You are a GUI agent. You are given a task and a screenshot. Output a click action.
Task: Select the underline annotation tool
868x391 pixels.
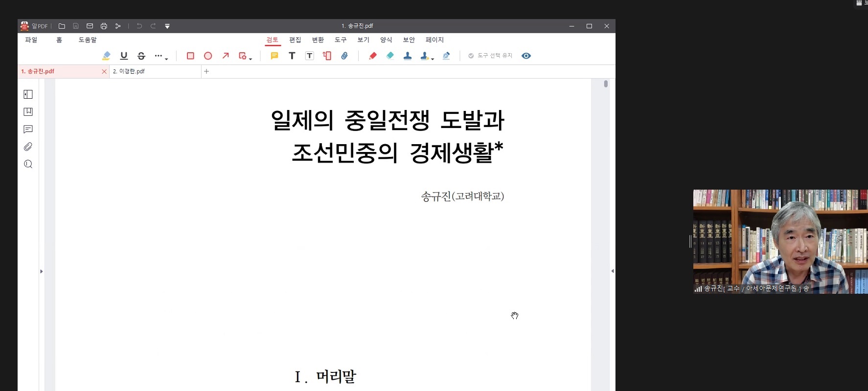[124, 56]
